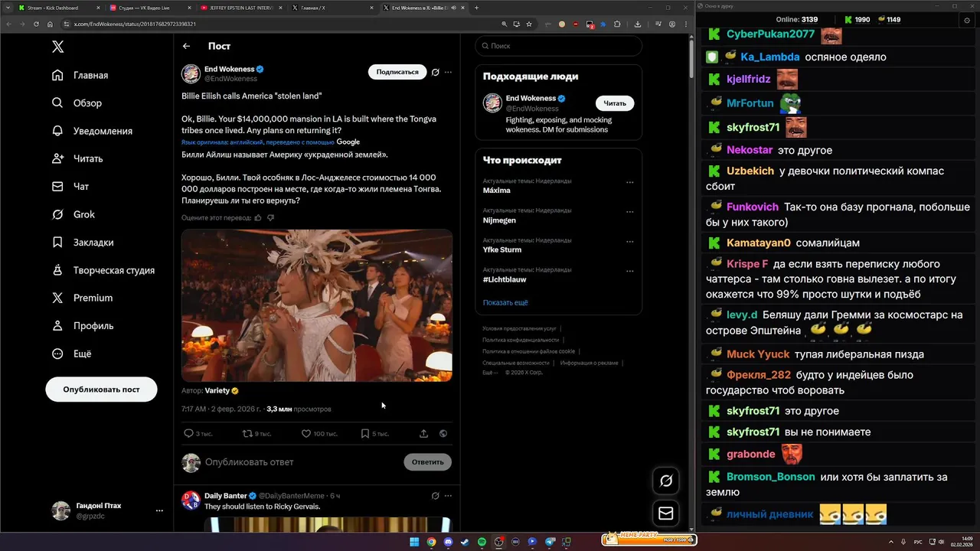The width and height of the screenshot is (980, 551).
Task: Click the Ответить button
Action: point(427,462)
